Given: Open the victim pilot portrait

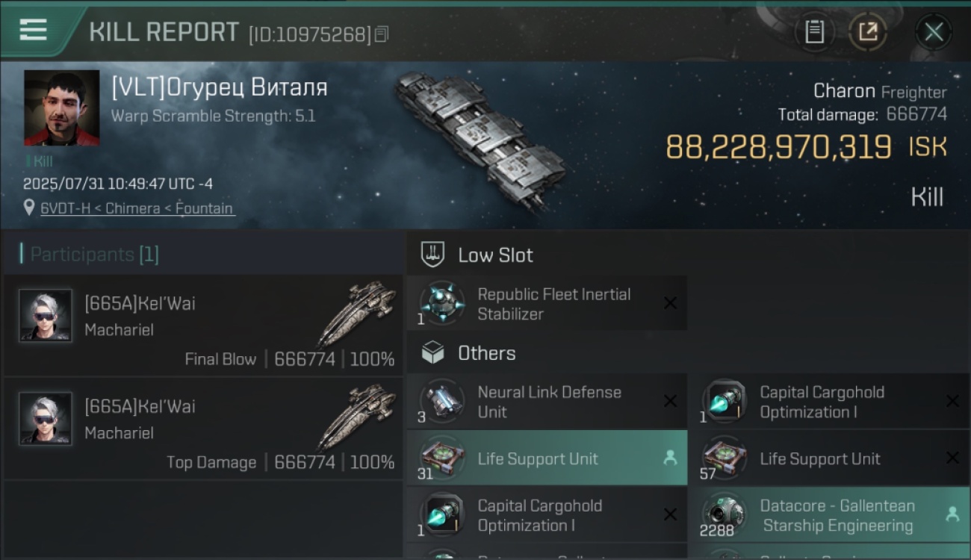Looking at the screenshot, I should (62, 108).
